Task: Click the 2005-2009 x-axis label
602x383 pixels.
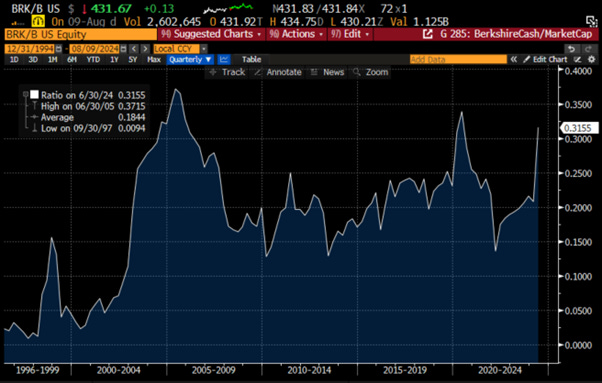Action: 213,370
